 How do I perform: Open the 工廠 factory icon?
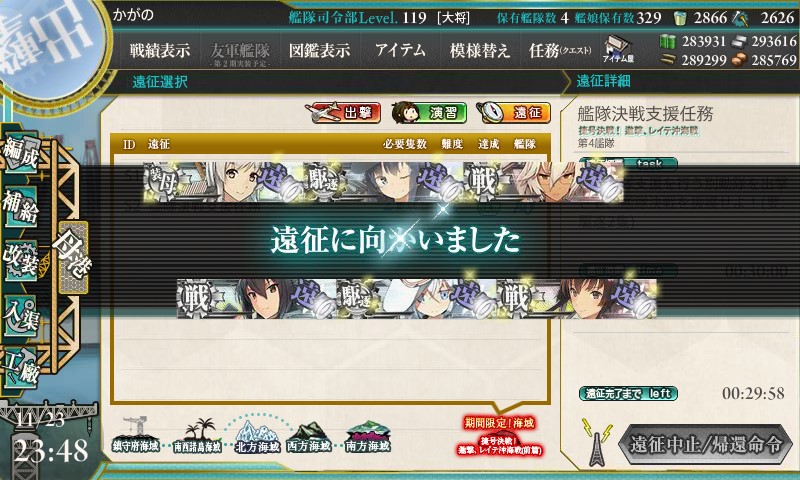click(21, 368)
